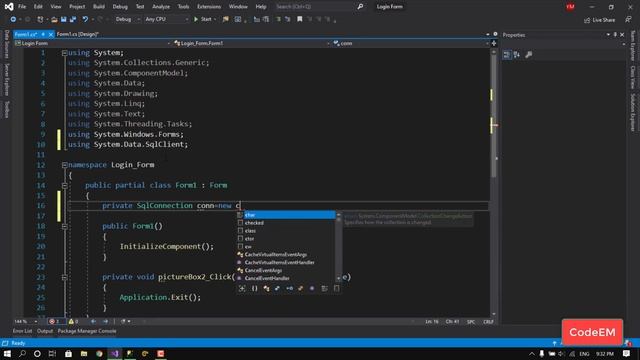Click the Save icon in toolbar

pos(64,19)
